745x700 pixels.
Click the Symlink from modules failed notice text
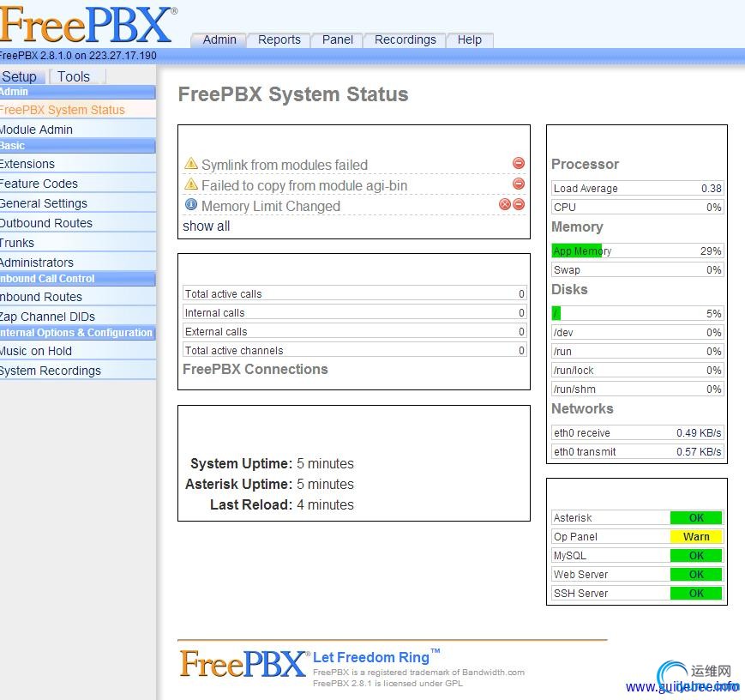[285, 165]
